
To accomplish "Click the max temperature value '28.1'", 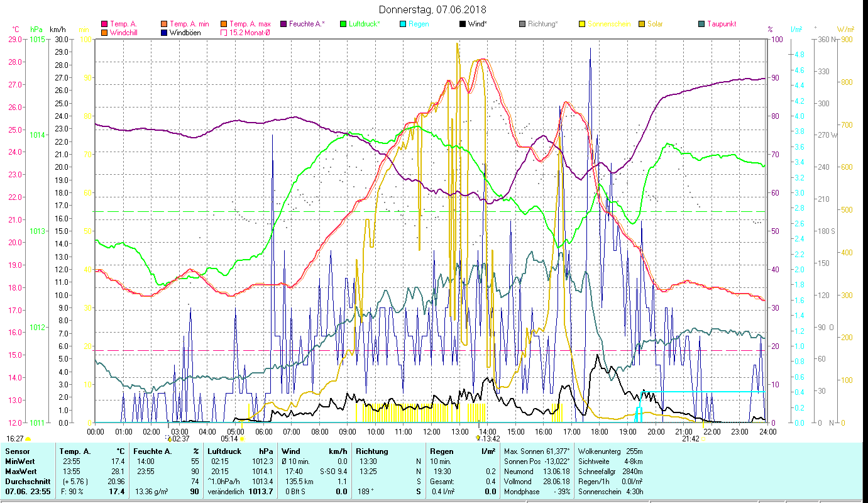I will (x=118, y=472).
